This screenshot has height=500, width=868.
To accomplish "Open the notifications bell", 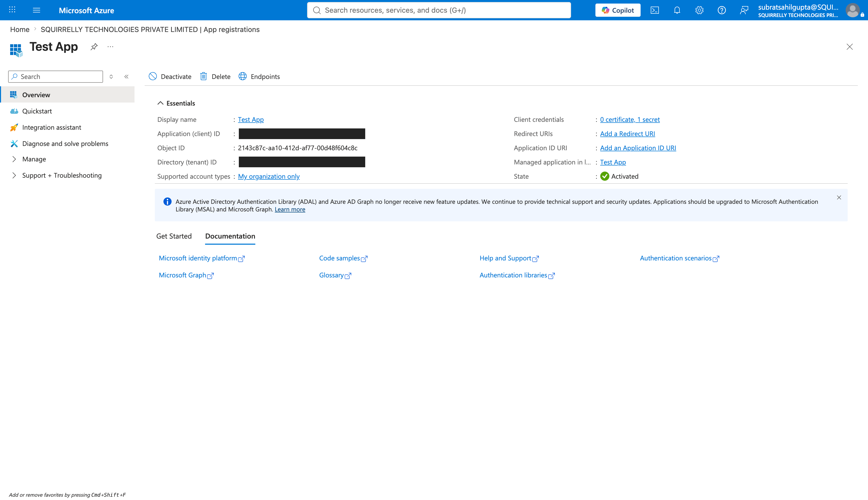I will coord(677,10).
